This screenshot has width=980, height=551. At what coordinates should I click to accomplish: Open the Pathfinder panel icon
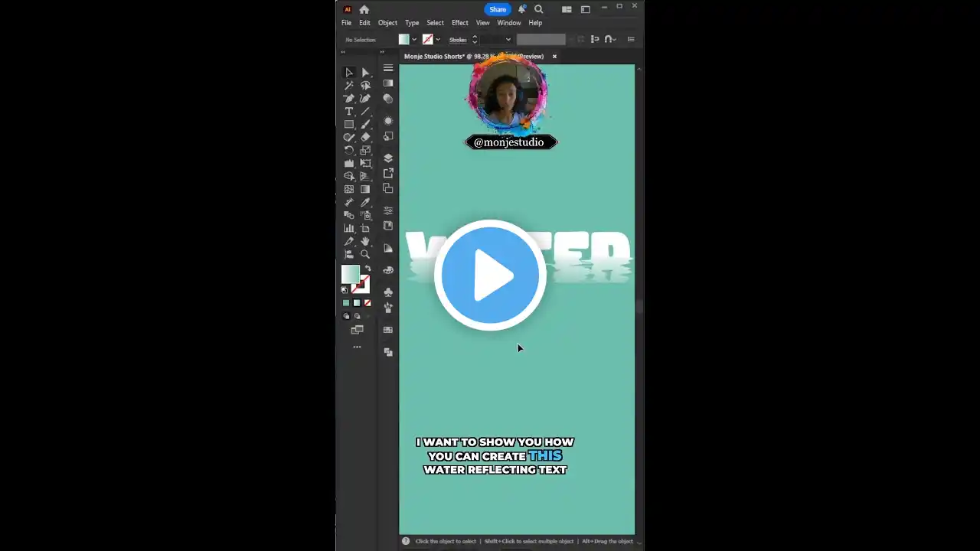pos(388,352)
